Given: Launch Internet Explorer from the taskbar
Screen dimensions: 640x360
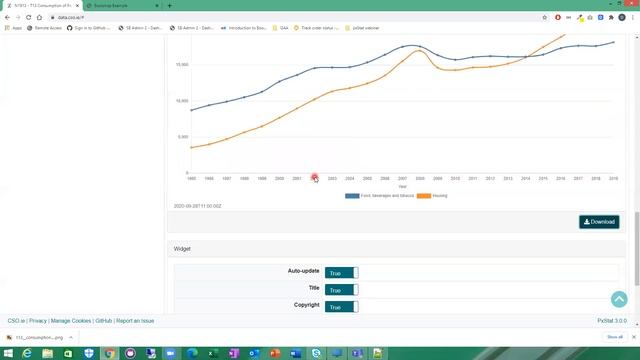Looking at the screenshot, I should [27, 353].
